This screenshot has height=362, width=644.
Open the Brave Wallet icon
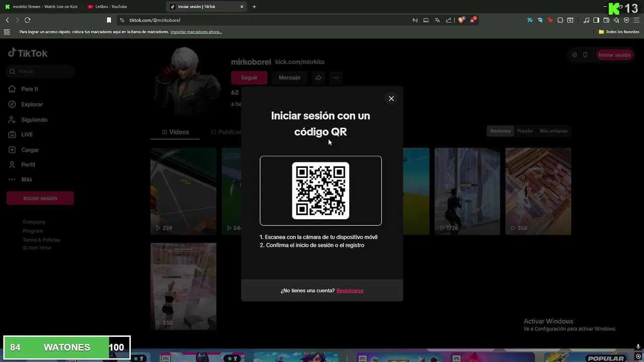pos(606,20)
